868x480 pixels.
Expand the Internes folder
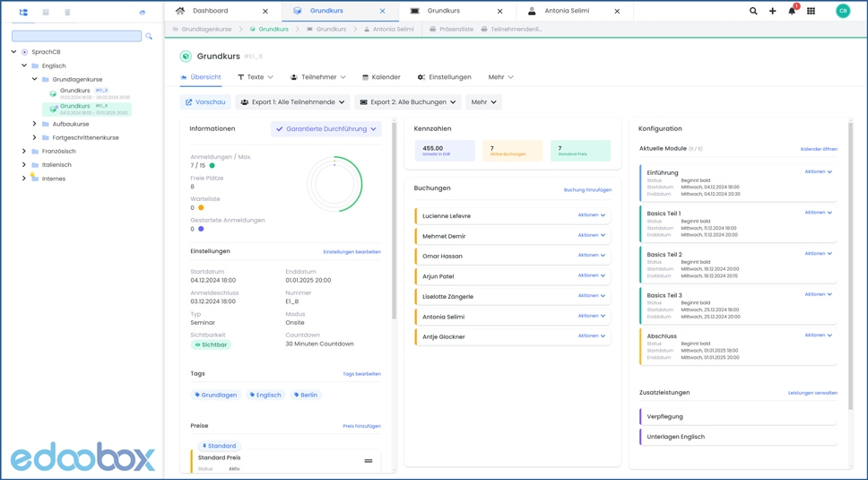pos(24,179)
